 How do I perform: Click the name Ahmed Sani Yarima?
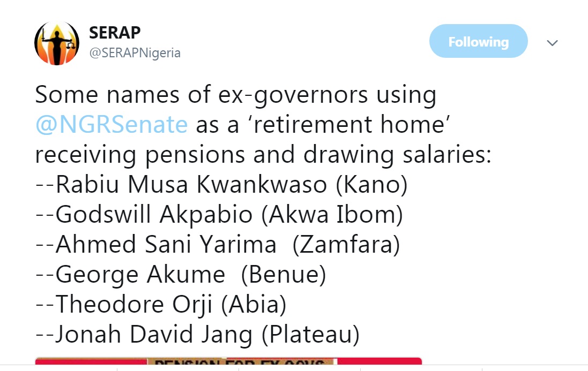[x=166, y=245]
